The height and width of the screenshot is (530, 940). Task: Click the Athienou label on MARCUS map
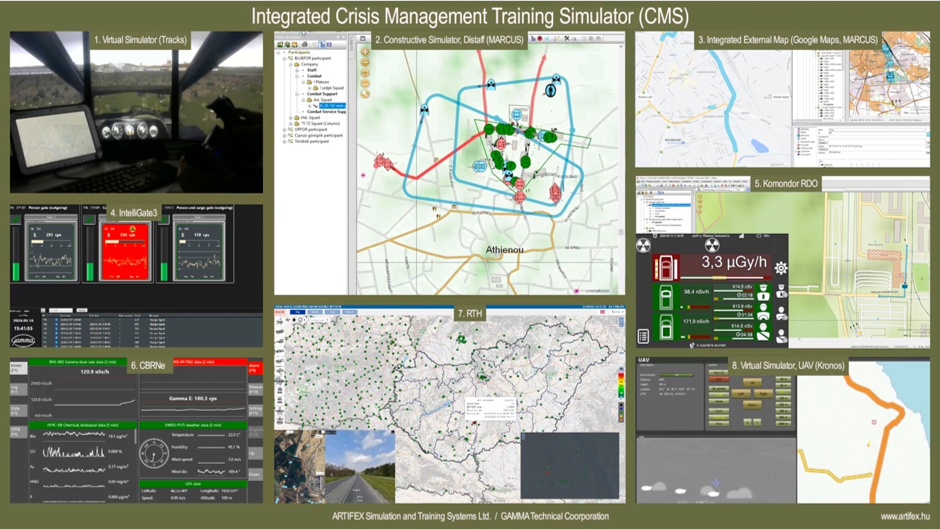(x=504, y=249)
